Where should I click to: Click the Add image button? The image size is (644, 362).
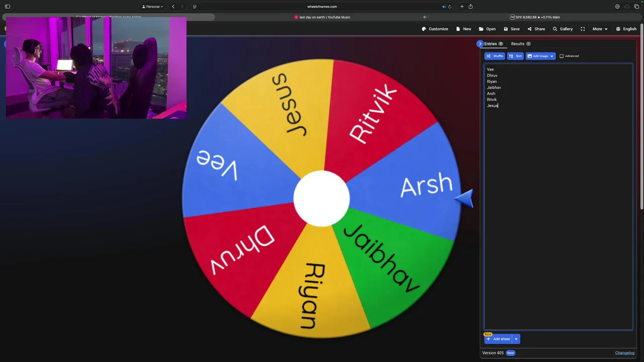click(x=537, y=56)
